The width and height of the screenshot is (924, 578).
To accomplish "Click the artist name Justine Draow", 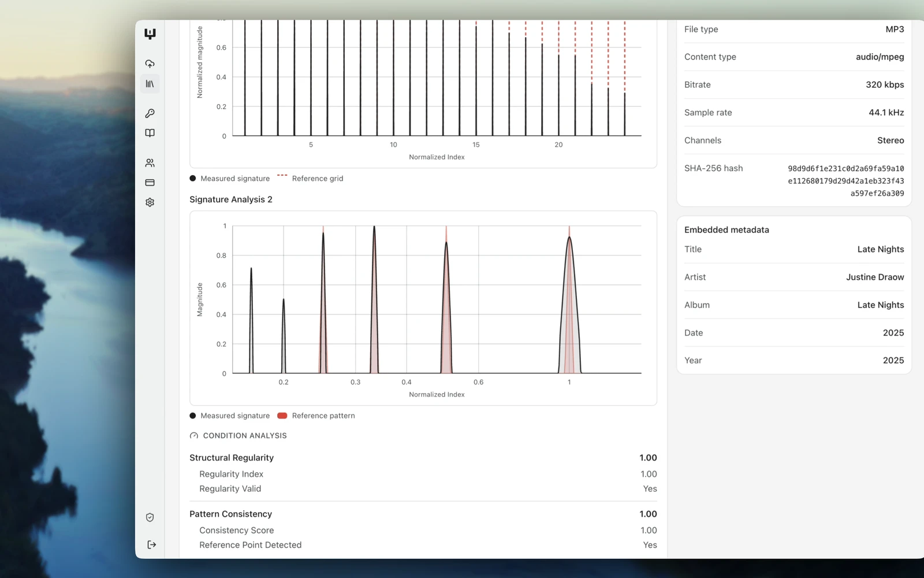I will click(875, 277).
